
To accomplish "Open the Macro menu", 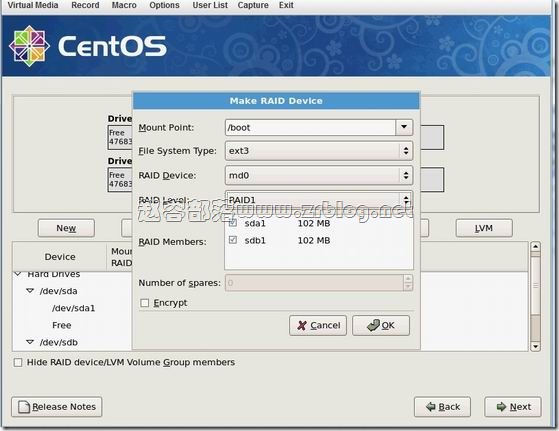I will pos(124,5).
